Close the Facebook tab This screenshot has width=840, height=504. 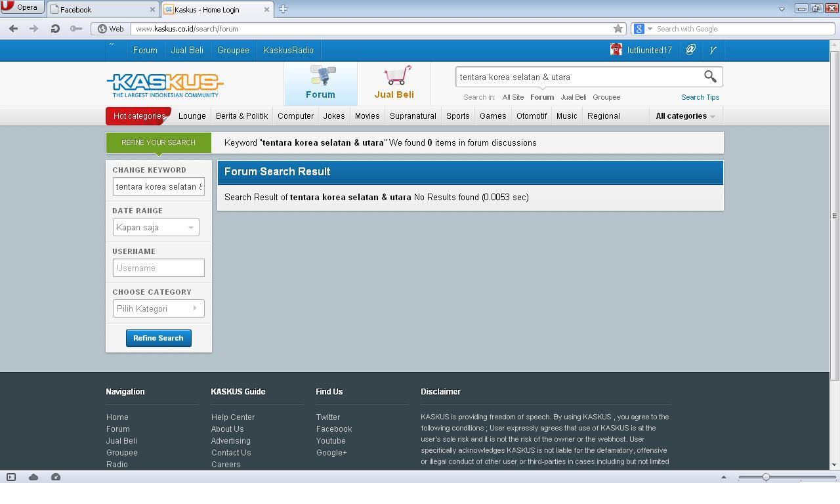[152, 10]
